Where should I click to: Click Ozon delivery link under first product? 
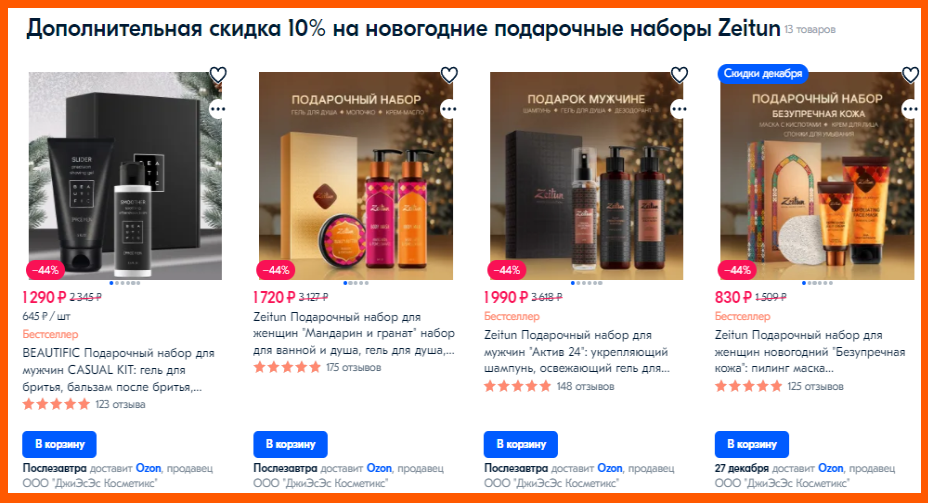click(x=149, y=468)
